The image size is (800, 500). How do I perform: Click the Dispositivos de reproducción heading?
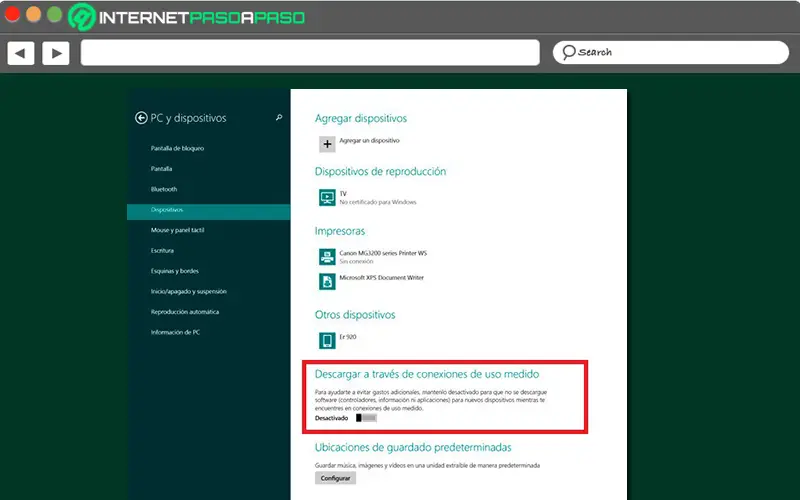(x=380, y=171)
